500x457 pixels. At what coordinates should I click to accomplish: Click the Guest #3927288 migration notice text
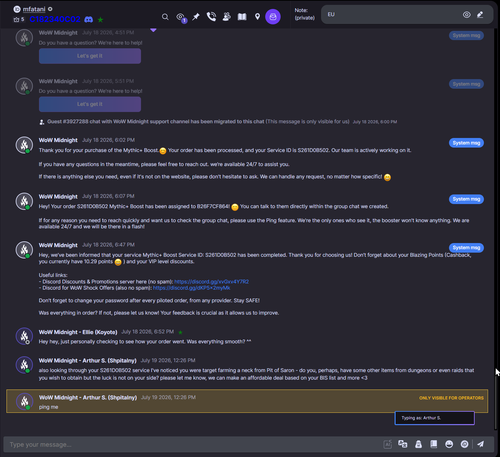pyautogui.click(x=198, y=122)
